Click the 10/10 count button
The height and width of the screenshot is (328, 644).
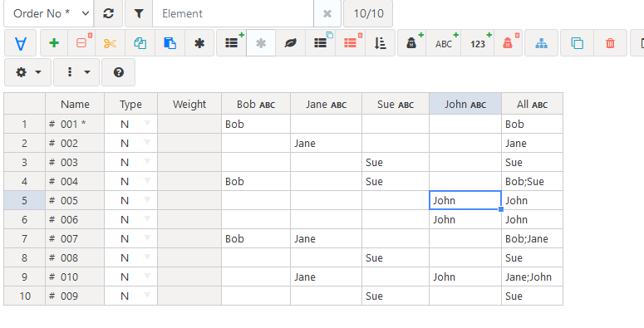point(368,13)
